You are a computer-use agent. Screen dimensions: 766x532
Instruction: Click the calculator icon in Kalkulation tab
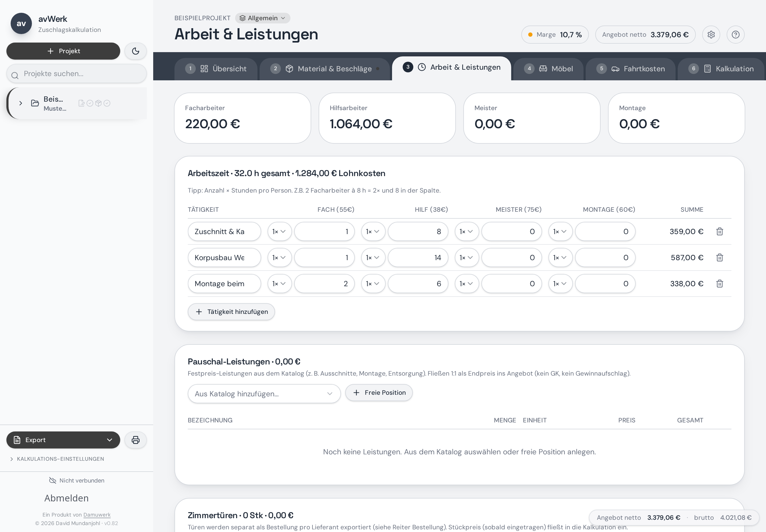pyautogui.click(x=707, y=69)
